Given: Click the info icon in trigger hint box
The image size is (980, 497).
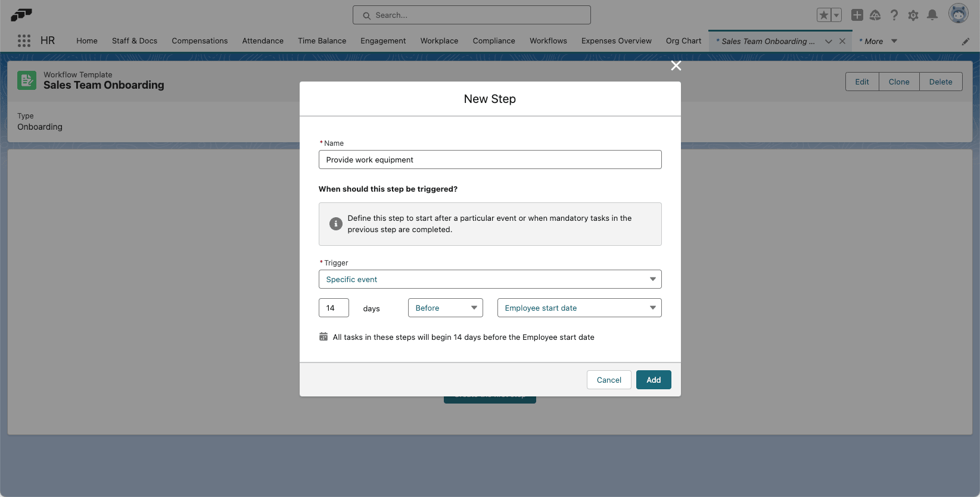Looking at the screenshot, I should tap(336, 224).
